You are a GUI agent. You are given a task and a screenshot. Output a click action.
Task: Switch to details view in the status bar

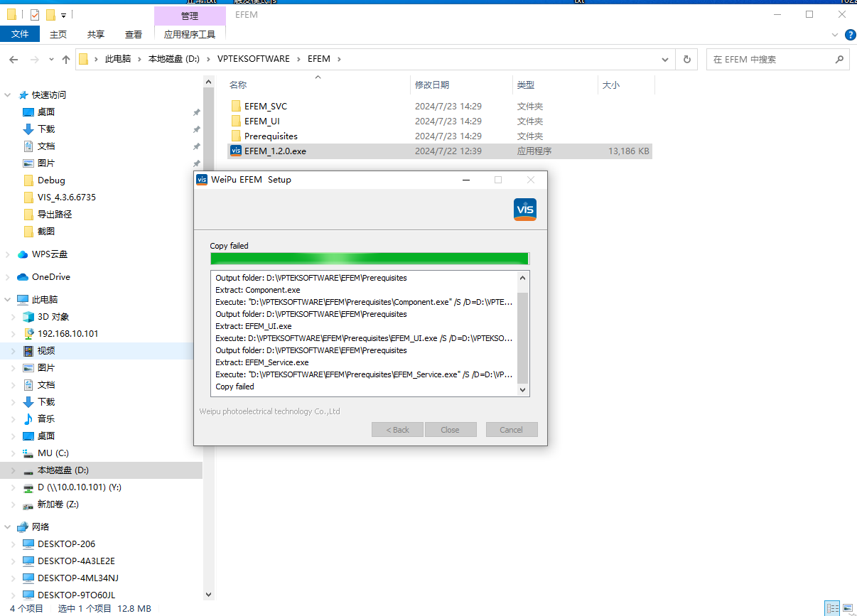pyautogui.click(x=832, y=609)
